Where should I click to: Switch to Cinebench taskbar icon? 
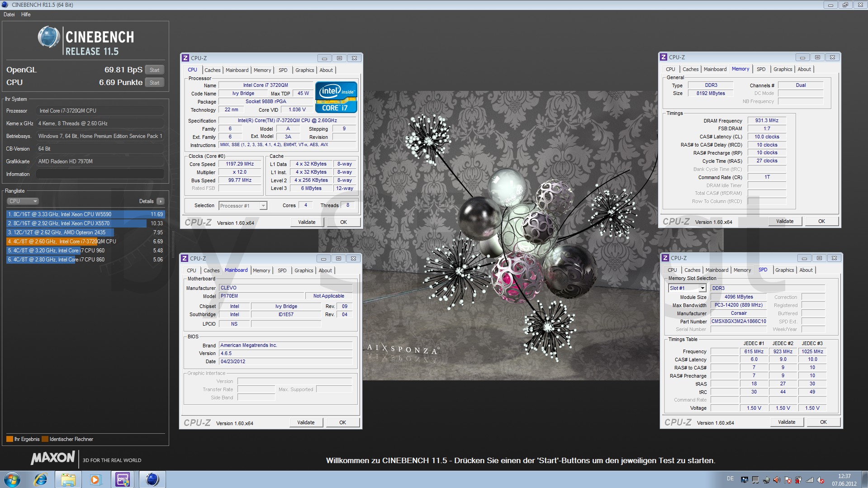click(x=152, y=479)
